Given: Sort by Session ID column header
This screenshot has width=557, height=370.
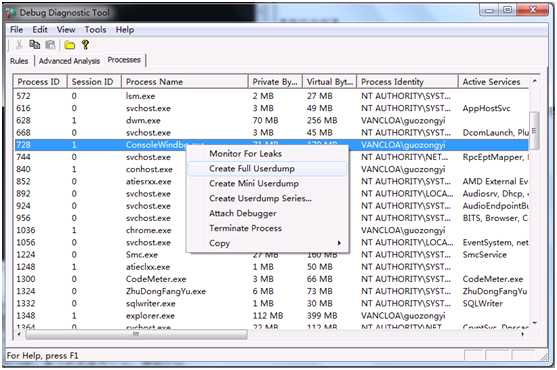Looking at the screenshot, I should pyautogui.click(x=94, y=82).
